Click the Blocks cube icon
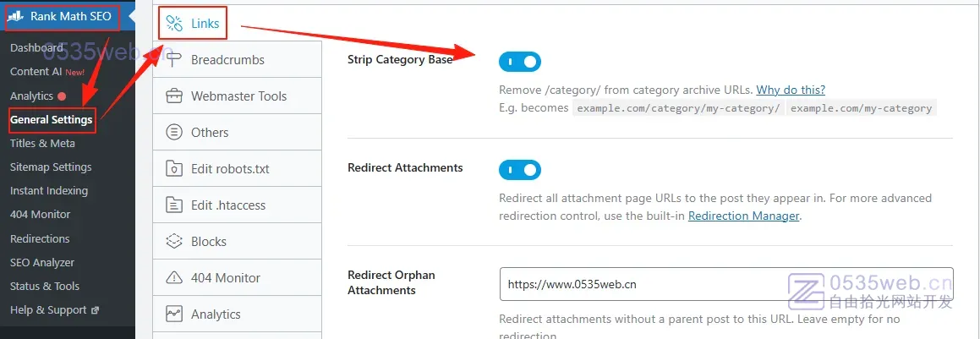Viewport: 980px width, 339px height. pyautogui.click(x=175, y=241)
